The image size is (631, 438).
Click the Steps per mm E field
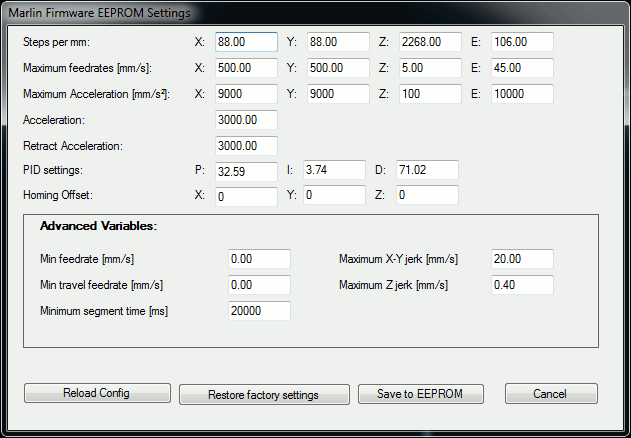point(522,42)
